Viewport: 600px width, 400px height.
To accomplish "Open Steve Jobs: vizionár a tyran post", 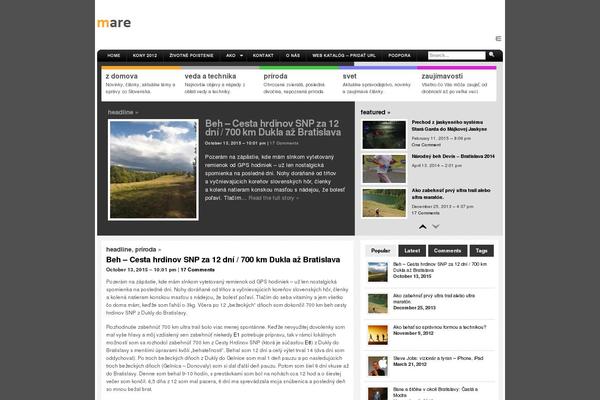I will pos(438,358).
